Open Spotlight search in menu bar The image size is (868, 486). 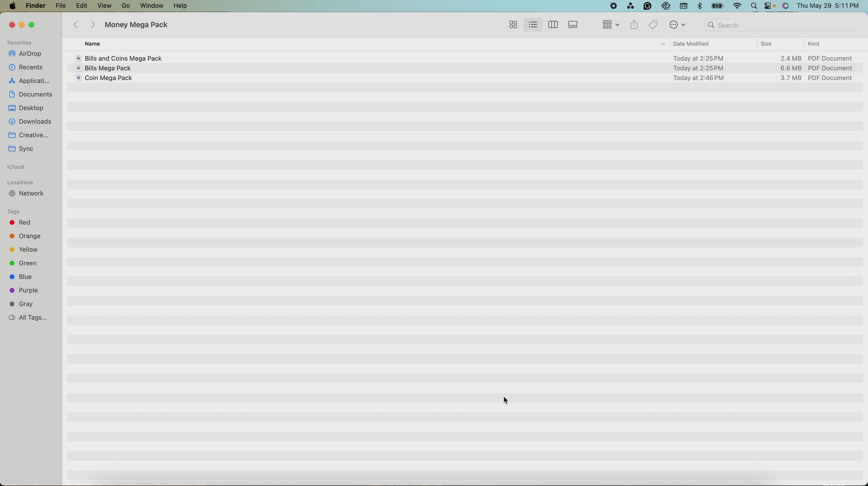tap(754, 6)
